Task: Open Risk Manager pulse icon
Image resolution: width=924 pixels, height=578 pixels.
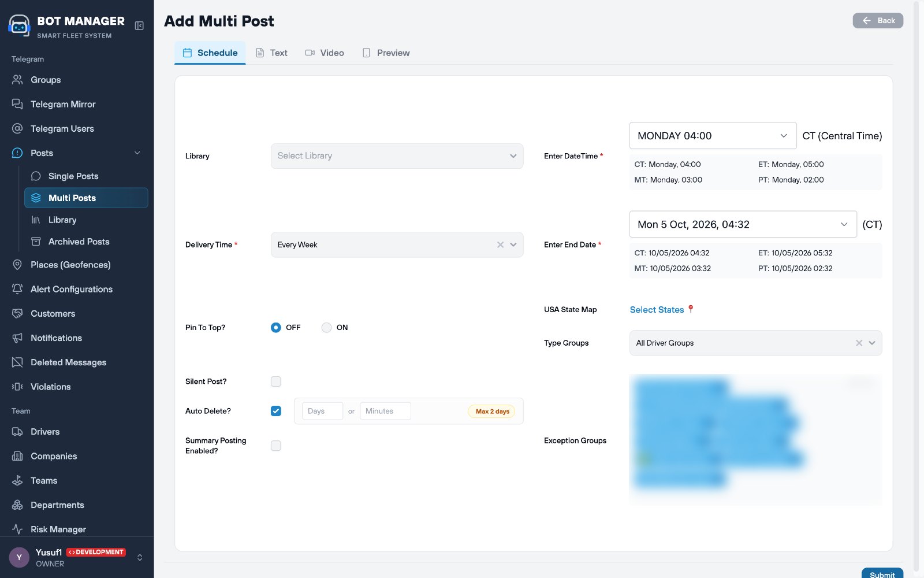Action: (x=17, y=529)
